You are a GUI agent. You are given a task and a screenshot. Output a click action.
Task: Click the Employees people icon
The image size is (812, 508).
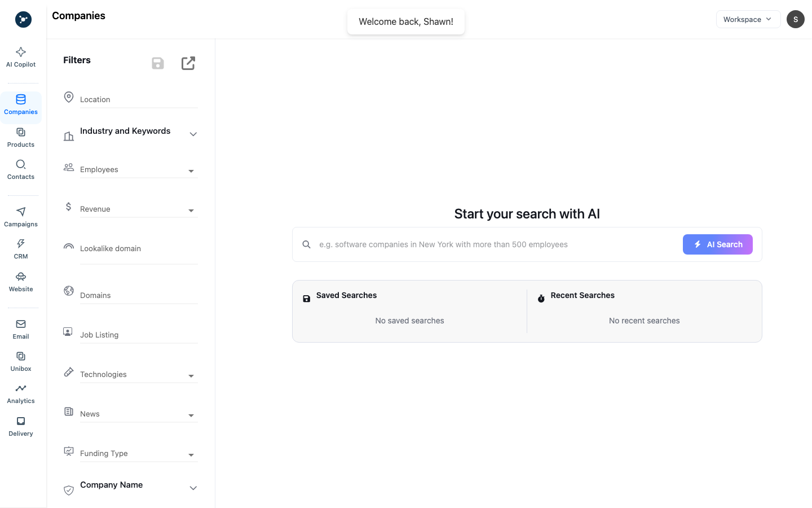point(69,167)
